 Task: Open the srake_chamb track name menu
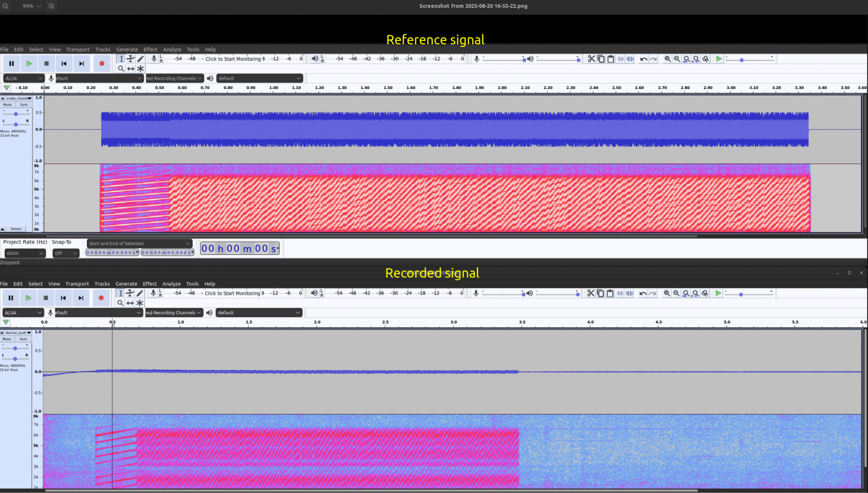(x=18, y=98)
